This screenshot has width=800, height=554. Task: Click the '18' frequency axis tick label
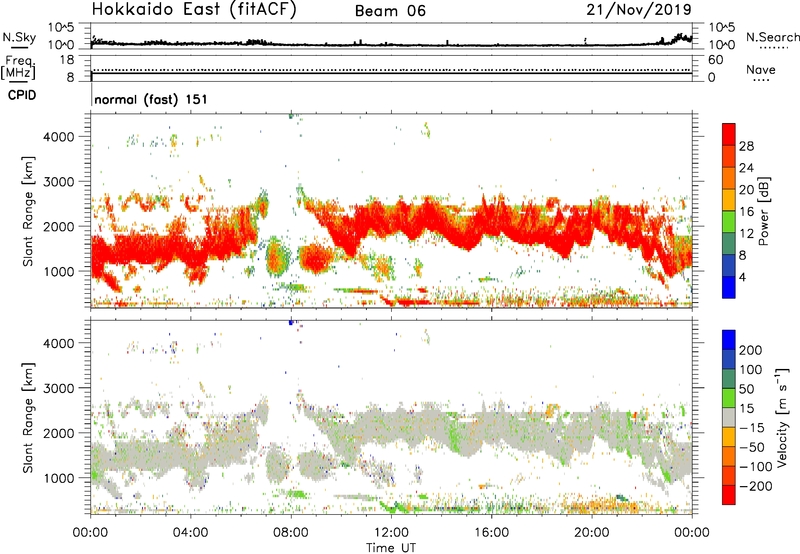click(67, 60)
